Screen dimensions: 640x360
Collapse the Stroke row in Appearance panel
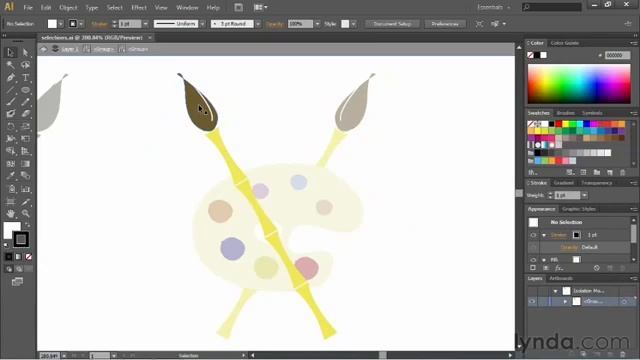click(x=544, y=235)
